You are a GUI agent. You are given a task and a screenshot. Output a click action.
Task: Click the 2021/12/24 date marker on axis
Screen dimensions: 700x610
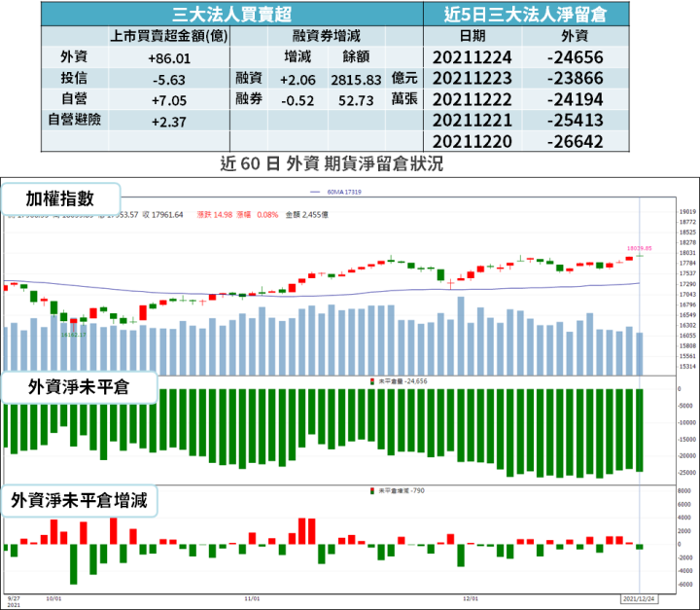coord(639,599)
